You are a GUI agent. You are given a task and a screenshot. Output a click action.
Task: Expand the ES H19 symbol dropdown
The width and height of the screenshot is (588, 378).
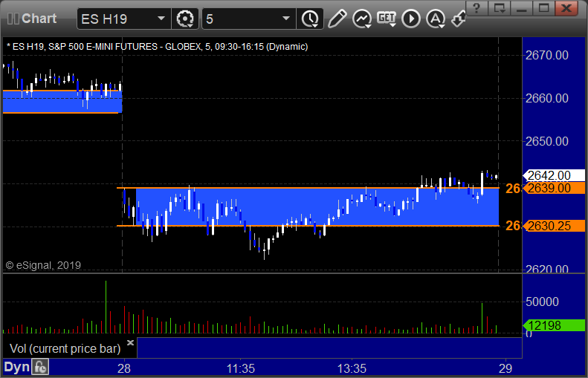(x=161, y=19)
